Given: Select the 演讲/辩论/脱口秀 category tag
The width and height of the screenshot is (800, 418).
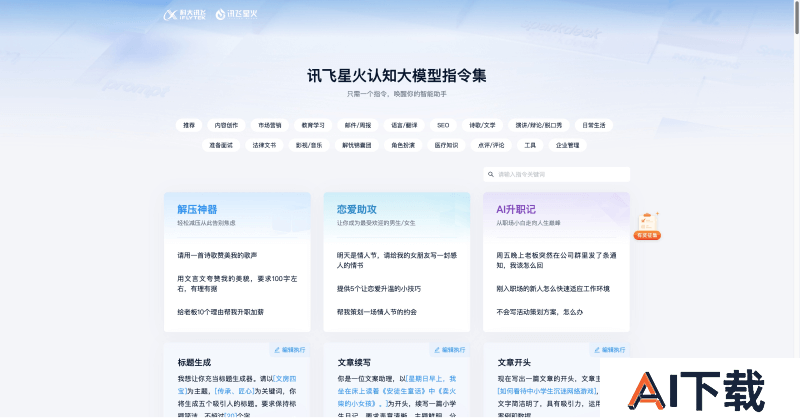Looking at the screenshot, I should [539, 126].
